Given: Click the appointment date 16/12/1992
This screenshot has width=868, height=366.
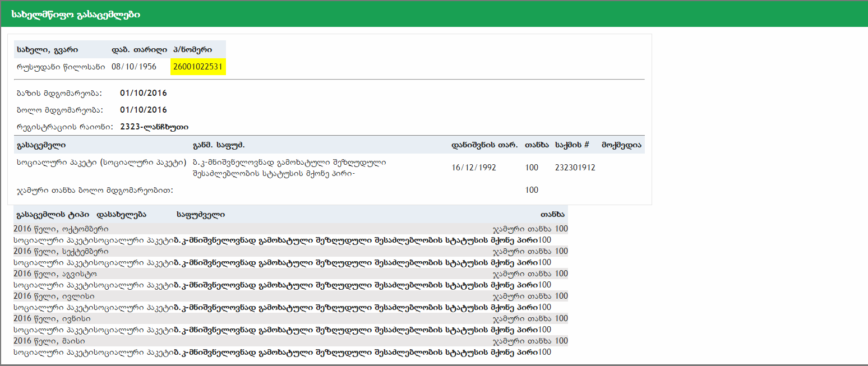Looking at the screenshot, I should coord(474,168).
